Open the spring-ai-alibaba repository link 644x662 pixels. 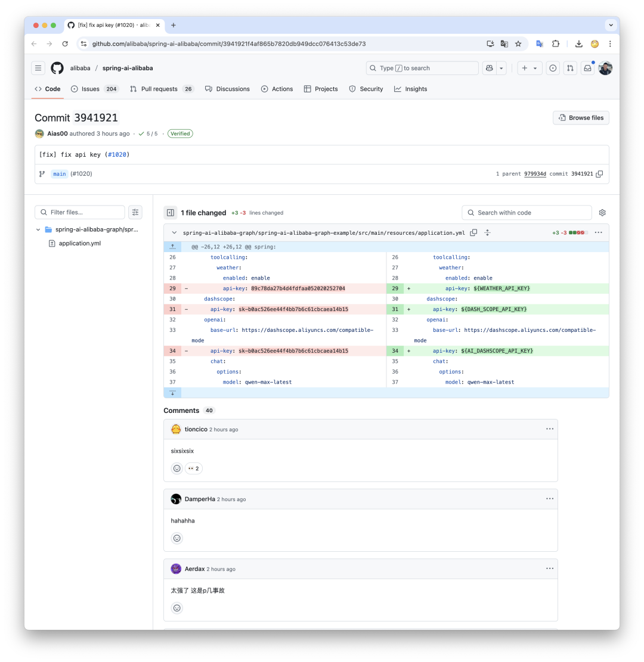tap(128, 68)
